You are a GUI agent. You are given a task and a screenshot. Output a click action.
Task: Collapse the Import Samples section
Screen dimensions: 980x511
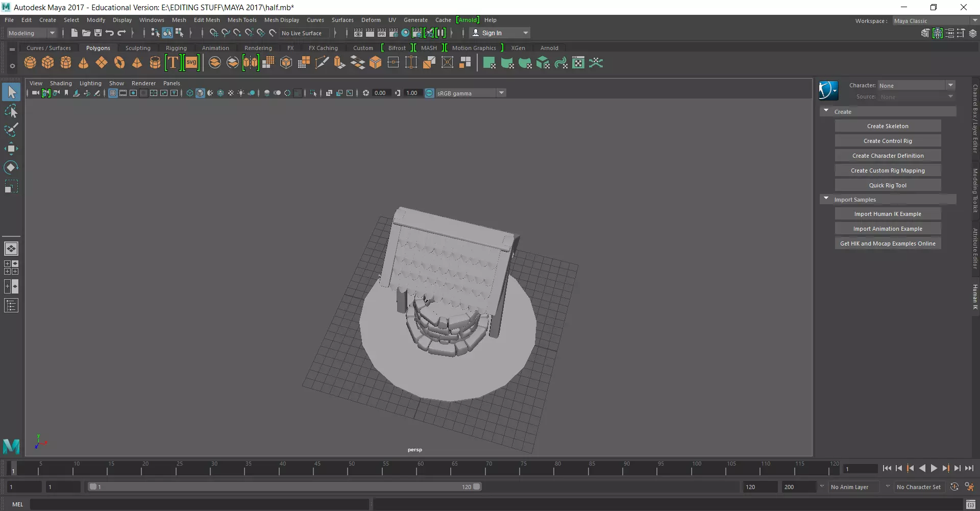click(826, 199)
